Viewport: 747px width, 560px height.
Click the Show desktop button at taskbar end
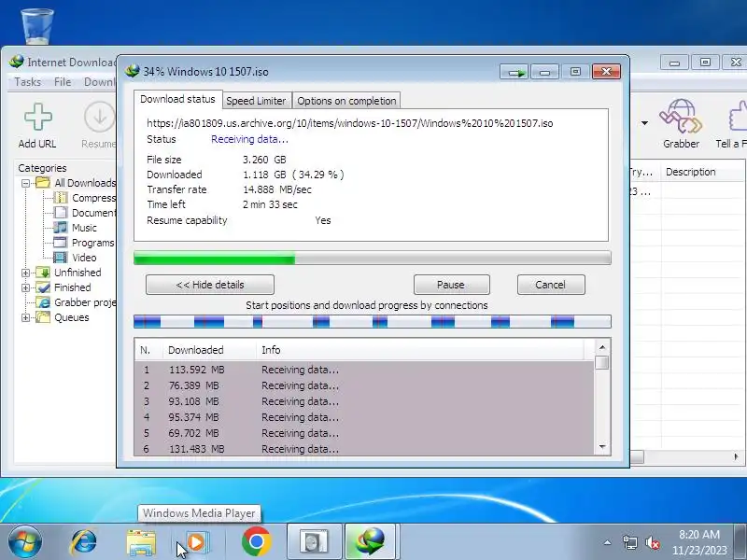[740, 542]
